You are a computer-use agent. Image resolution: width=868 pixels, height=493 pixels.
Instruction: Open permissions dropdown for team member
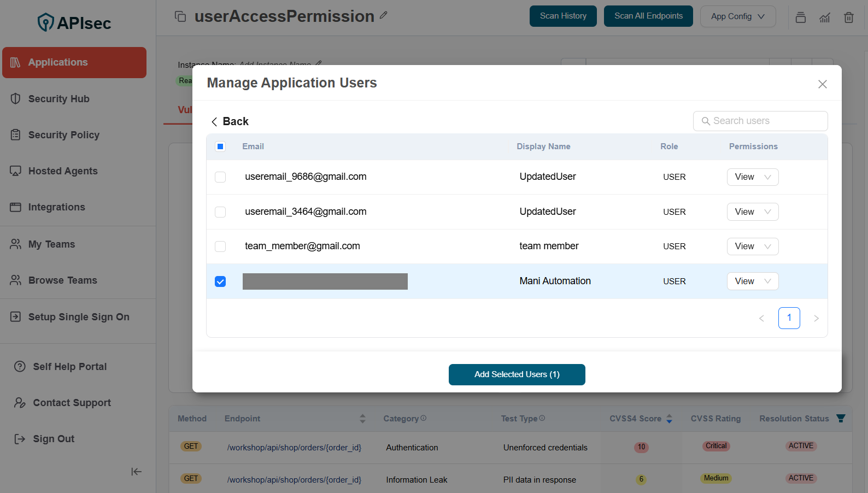[752, 246]
